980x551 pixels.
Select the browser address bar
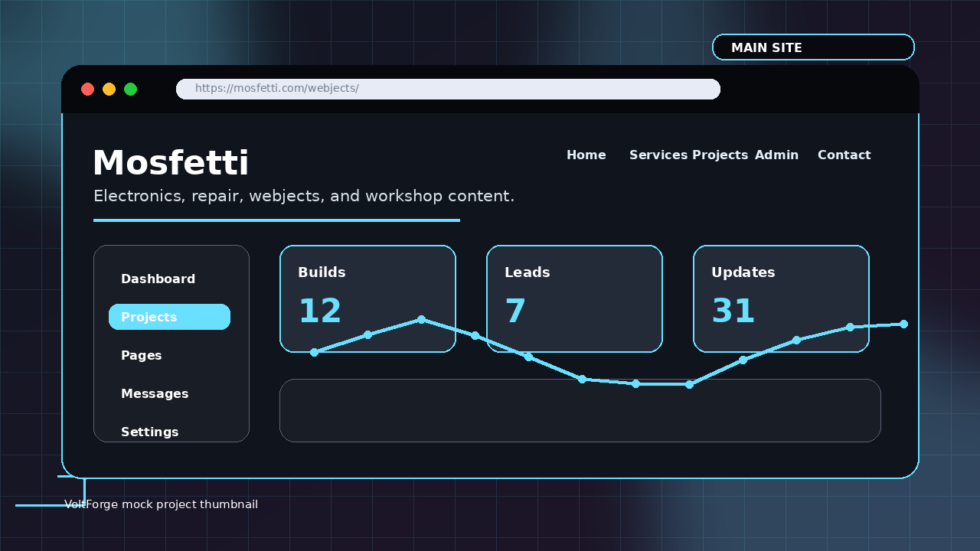point(448,89)
